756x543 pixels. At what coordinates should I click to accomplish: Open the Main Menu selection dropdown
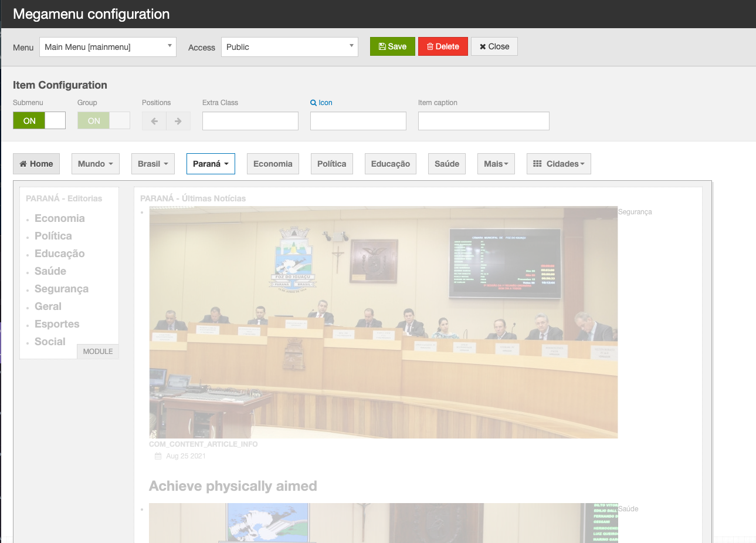pyautogui.click(x=108, y=47)
